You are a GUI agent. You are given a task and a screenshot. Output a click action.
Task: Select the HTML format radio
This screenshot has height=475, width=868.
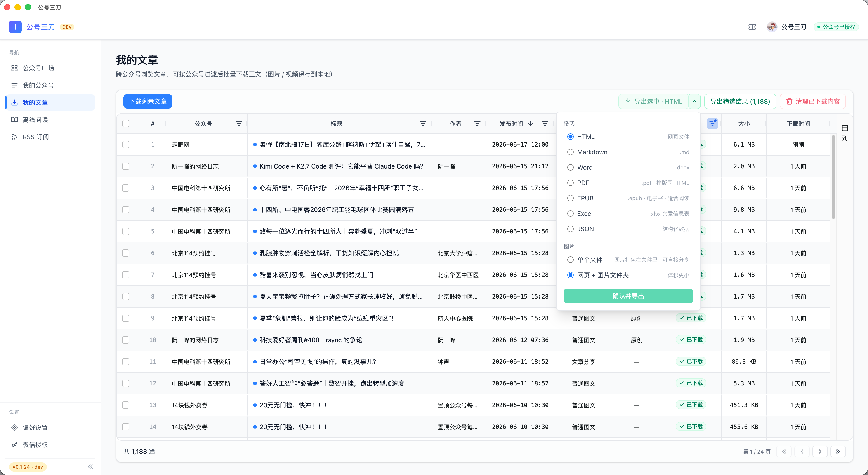[x=570, y=137]
